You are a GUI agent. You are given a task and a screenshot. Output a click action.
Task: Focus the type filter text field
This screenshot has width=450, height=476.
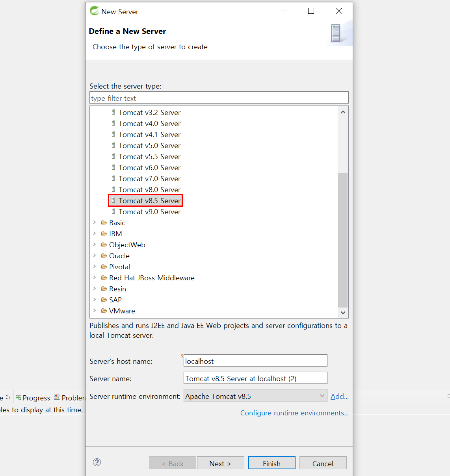click(x=219, y=98)
